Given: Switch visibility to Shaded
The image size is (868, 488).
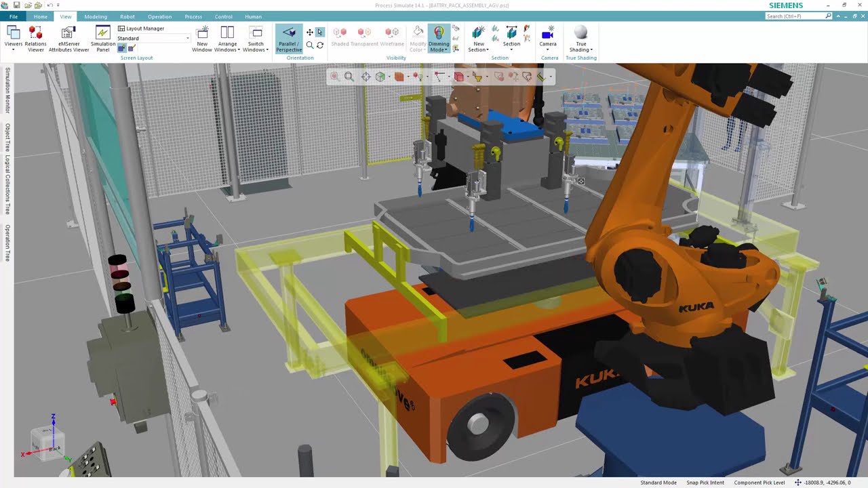Looking at the screenshot, I should point(340,37).
